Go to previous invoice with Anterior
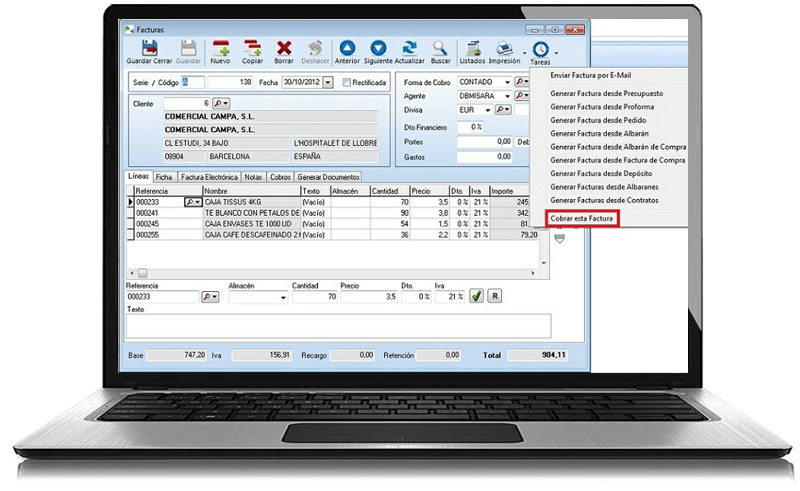This screenshot has width=800, height=491. tap(347, 48)
